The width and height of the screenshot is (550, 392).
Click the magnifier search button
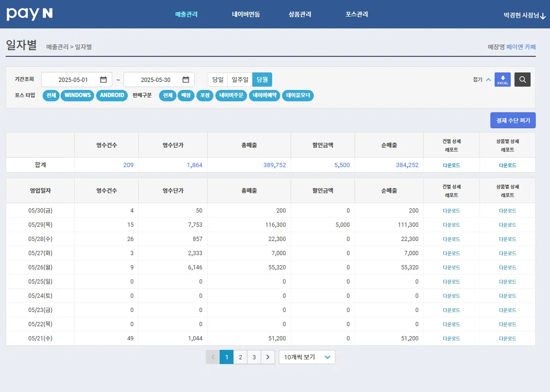(x=523, y=80)
